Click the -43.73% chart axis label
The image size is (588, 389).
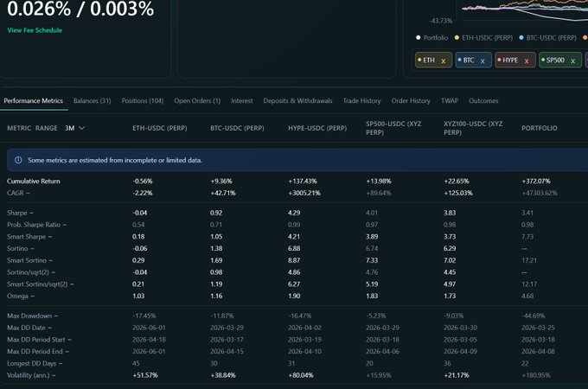(x=441, y=21)
